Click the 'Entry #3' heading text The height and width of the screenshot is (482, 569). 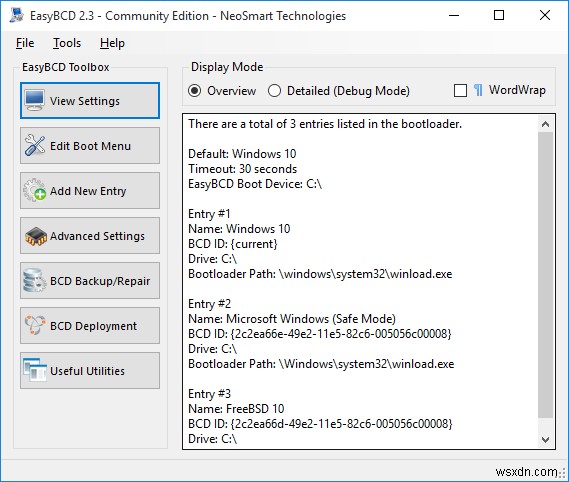209,394
